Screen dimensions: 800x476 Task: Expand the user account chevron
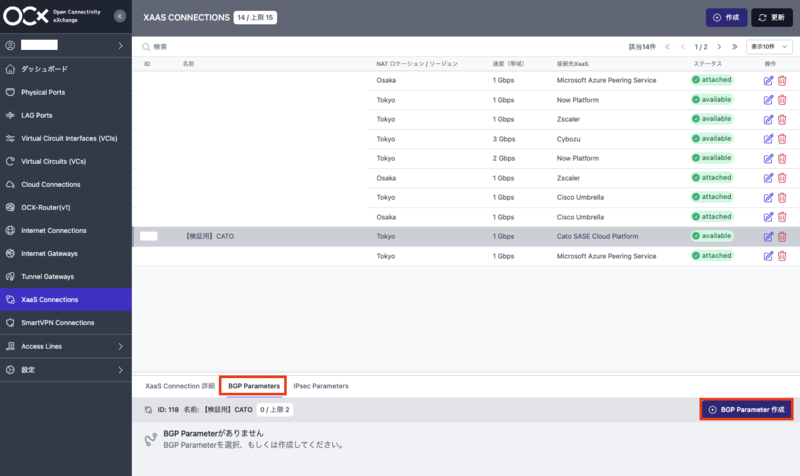120,45
